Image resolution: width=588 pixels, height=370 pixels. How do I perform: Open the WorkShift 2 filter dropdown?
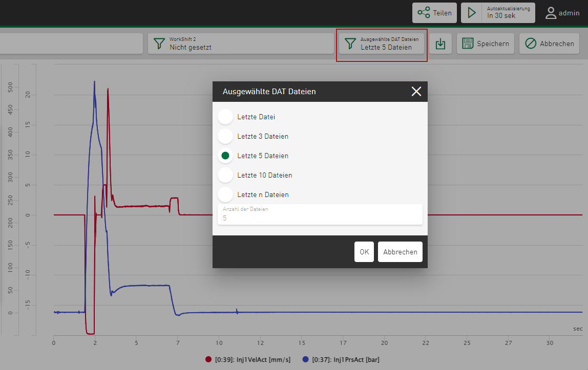pos(241,44)
